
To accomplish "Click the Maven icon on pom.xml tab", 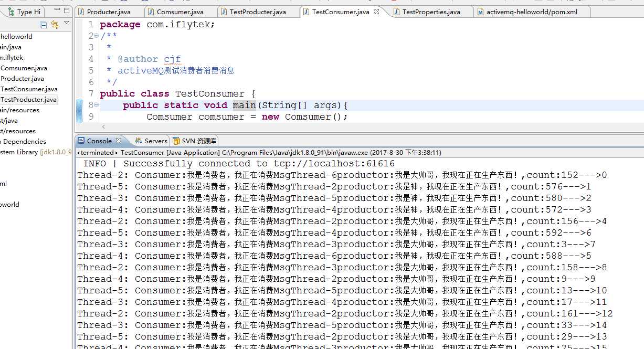I will (481, 12).
